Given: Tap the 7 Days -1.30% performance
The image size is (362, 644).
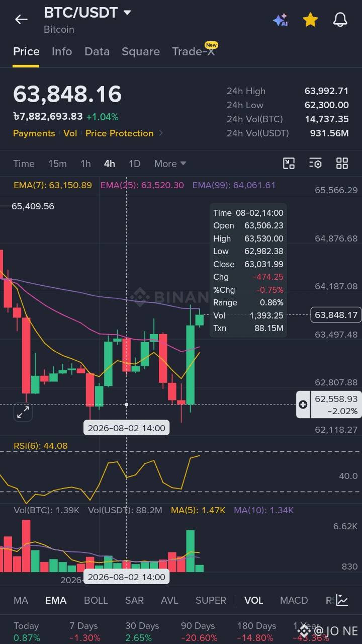Looking at the screenshot, I should pos(84,632).
